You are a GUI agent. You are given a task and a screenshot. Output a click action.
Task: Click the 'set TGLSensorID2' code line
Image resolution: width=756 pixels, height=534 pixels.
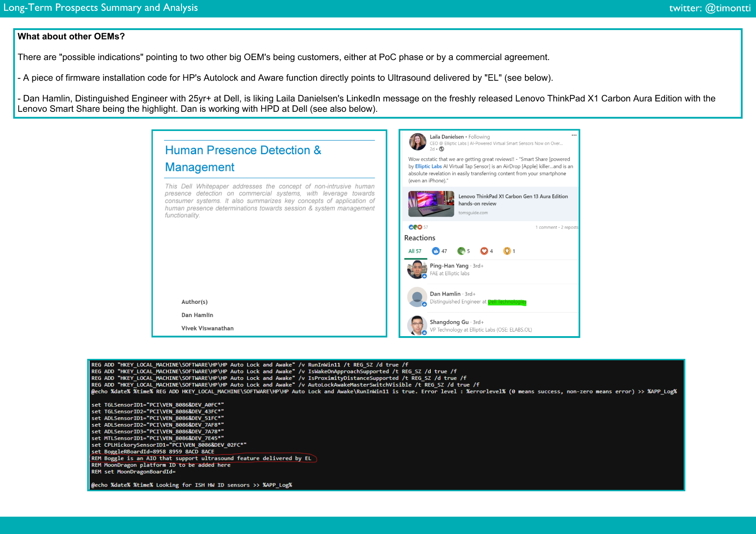(157, 412)
